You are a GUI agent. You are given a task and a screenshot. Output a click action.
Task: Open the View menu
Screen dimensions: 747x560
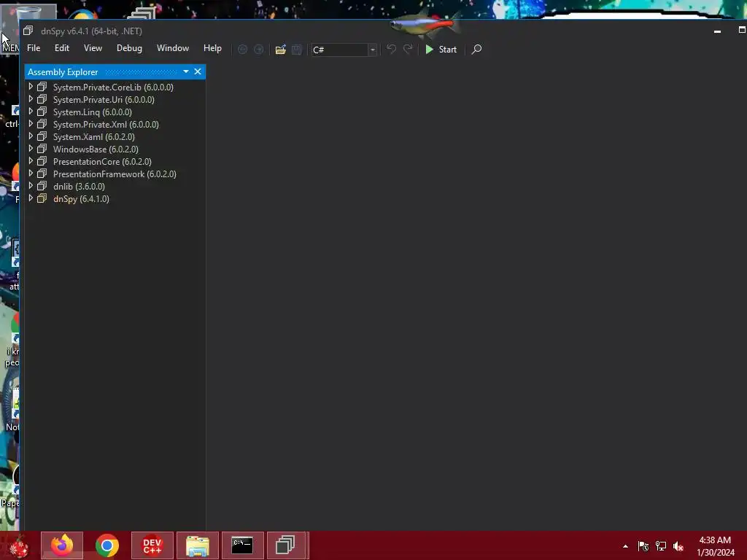[93, 48]
